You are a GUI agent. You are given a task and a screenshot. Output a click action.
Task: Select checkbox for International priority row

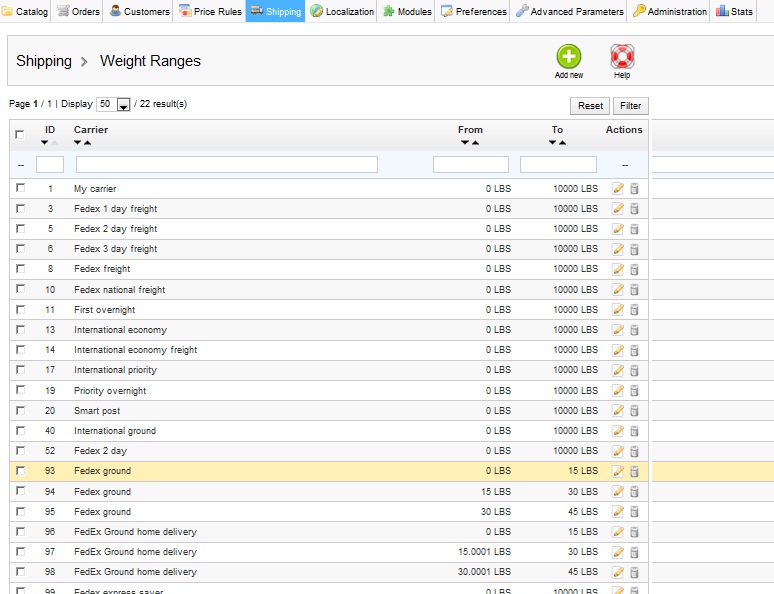point(20,369)
